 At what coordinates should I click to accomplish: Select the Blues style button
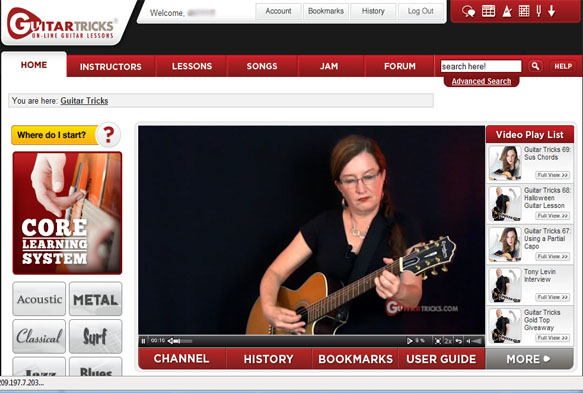96,367
